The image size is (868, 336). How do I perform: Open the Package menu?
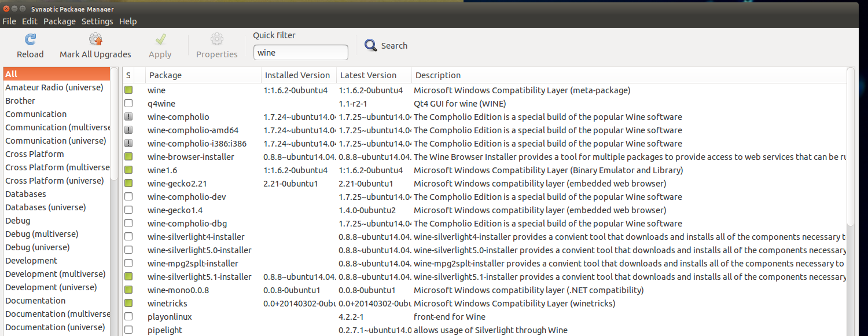pyautogui.click(x=60, y=21)
